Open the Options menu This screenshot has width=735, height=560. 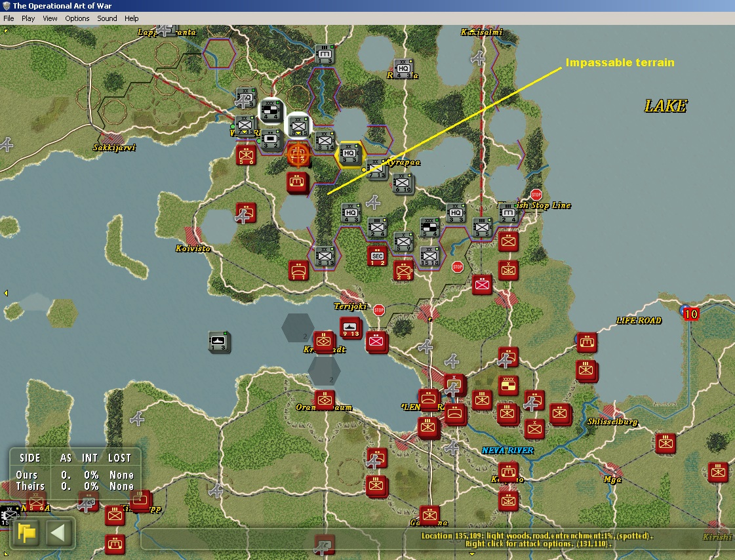coord(77,18)
